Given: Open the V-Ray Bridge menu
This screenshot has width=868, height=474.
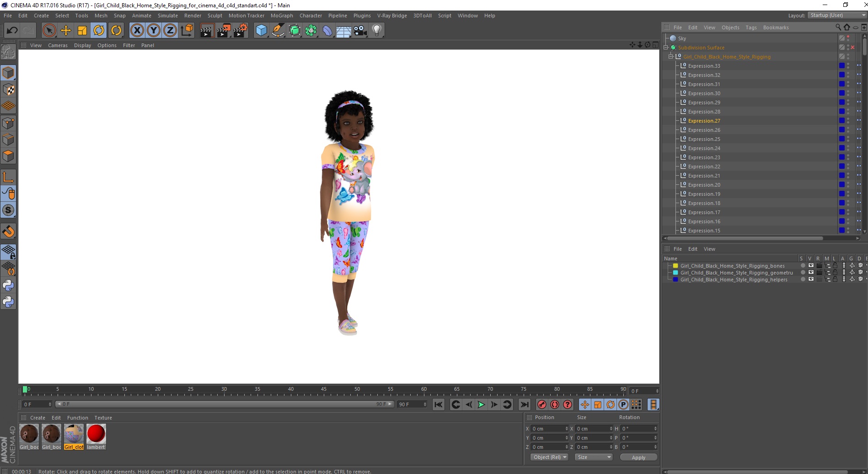Looking at the screenshot, I should (x=392, y=16).
